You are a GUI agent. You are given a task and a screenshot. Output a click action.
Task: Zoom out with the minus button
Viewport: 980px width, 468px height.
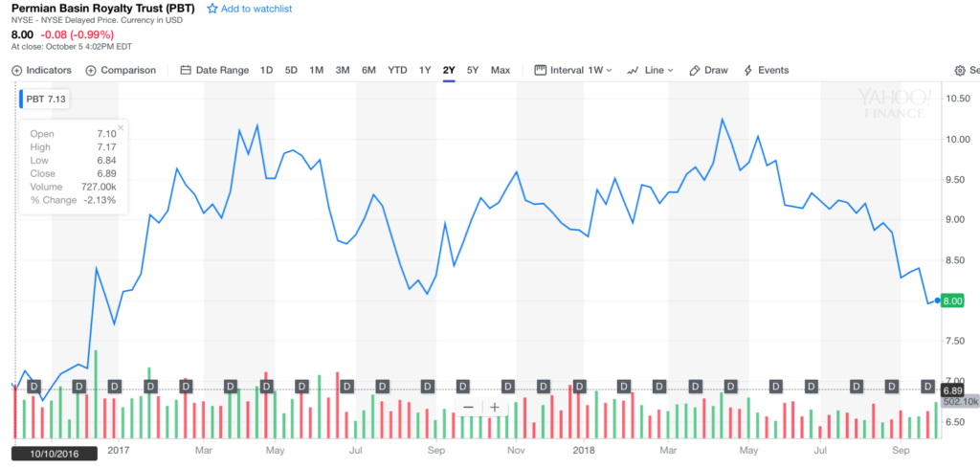click(469, 407)
